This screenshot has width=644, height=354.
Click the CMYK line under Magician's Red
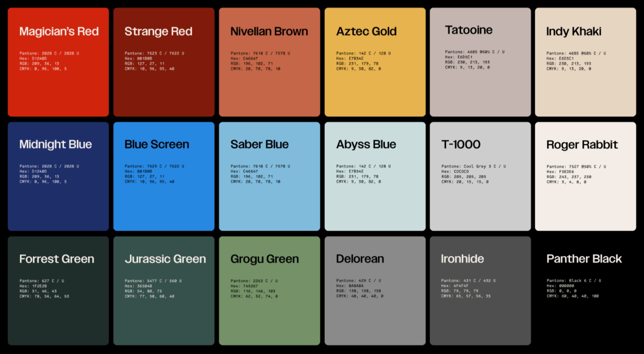click(43, 69)
